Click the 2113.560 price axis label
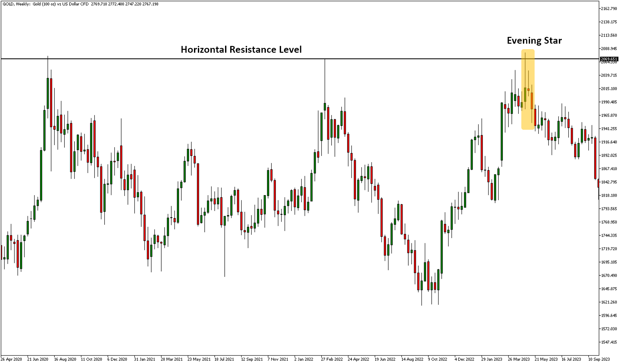 609,35
